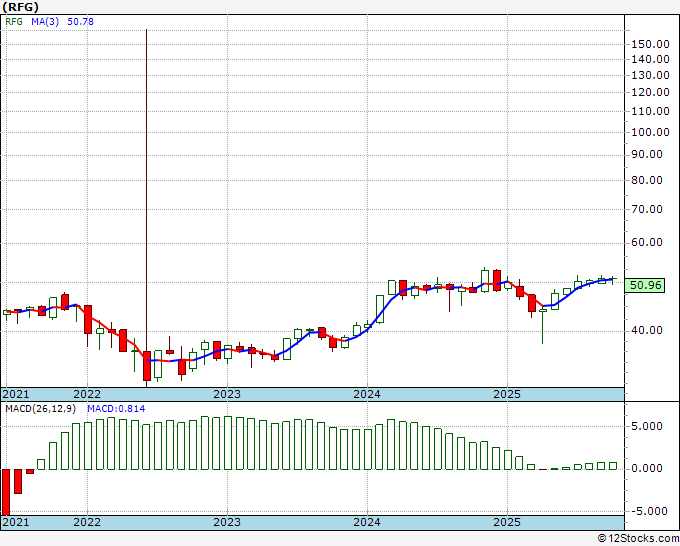Image resolution: width=680 pixels, height=546 pixels.
Task: Click the 120.00 price axis label
Action: (x=650, y=92)
